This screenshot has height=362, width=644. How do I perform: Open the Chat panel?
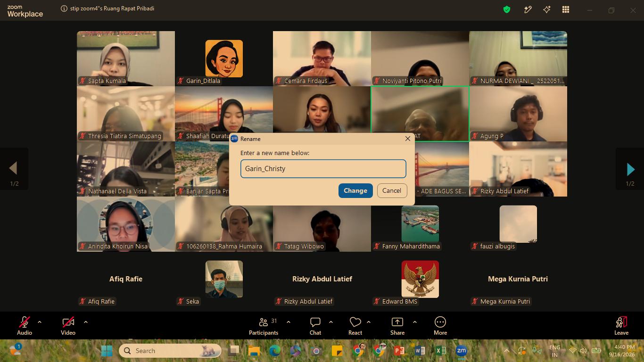click(315, 325)
